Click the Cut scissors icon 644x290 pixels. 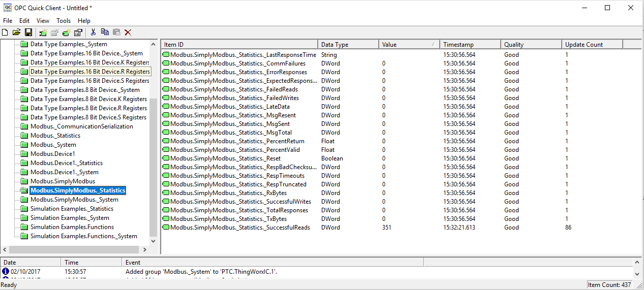click(x=93, y=33)
